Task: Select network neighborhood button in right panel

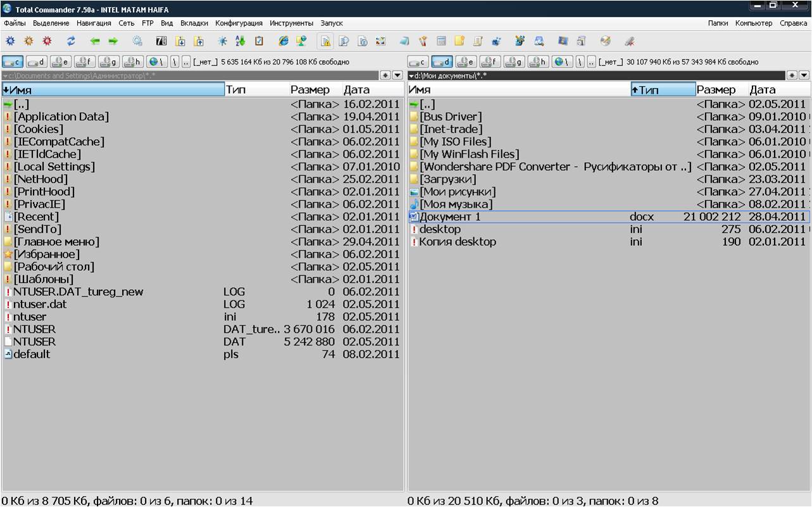Action: coord(563,62)
